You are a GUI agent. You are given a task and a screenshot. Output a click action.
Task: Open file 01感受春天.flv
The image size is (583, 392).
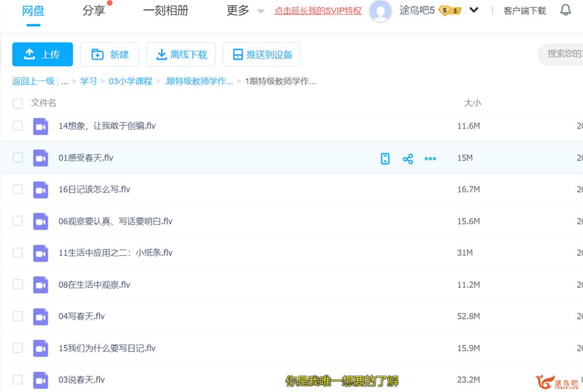pos(86,158)
